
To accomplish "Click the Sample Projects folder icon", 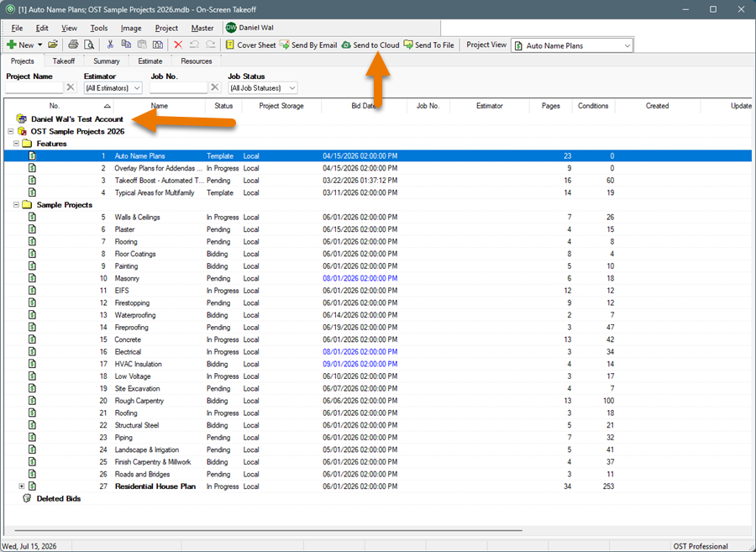I will (x=27, y=205).
